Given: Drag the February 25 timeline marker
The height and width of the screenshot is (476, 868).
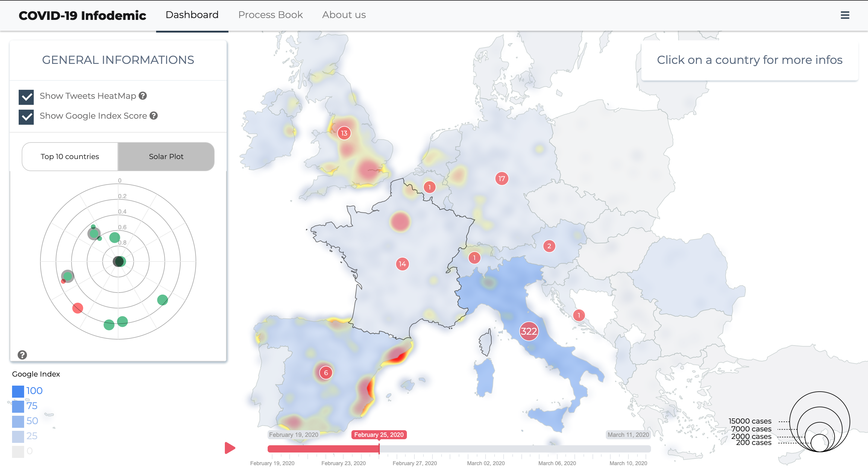Looking at the screenshot, I should (x=380, y=447).
